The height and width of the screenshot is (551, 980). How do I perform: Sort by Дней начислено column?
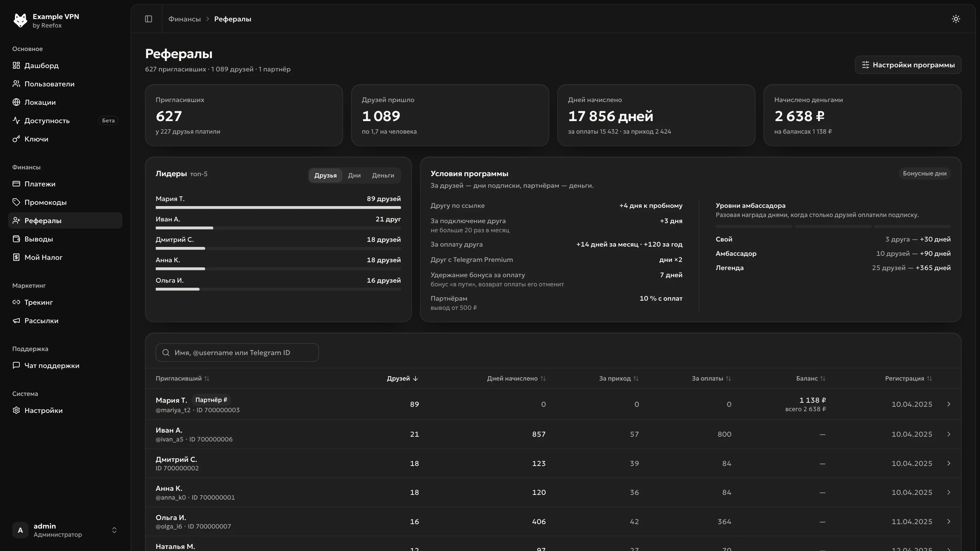point(516,378)
